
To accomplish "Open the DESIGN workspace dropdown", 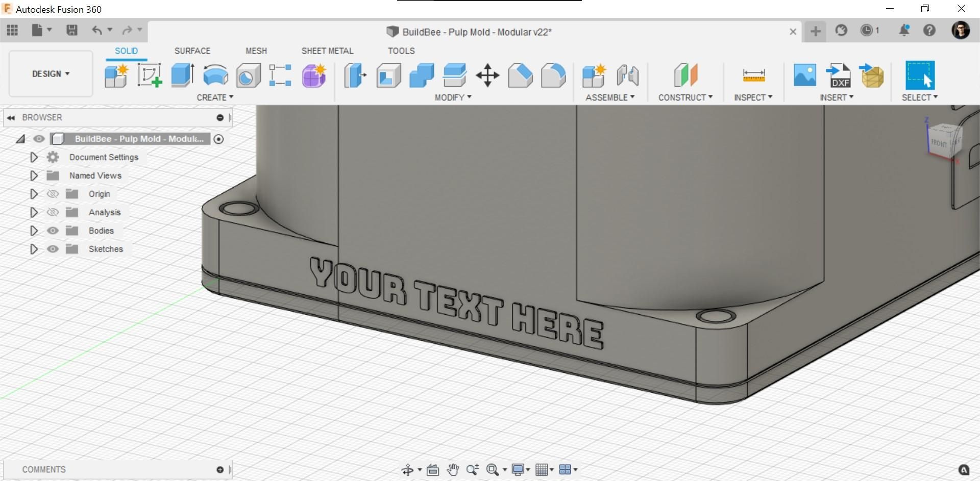I will tap(50, 73).
